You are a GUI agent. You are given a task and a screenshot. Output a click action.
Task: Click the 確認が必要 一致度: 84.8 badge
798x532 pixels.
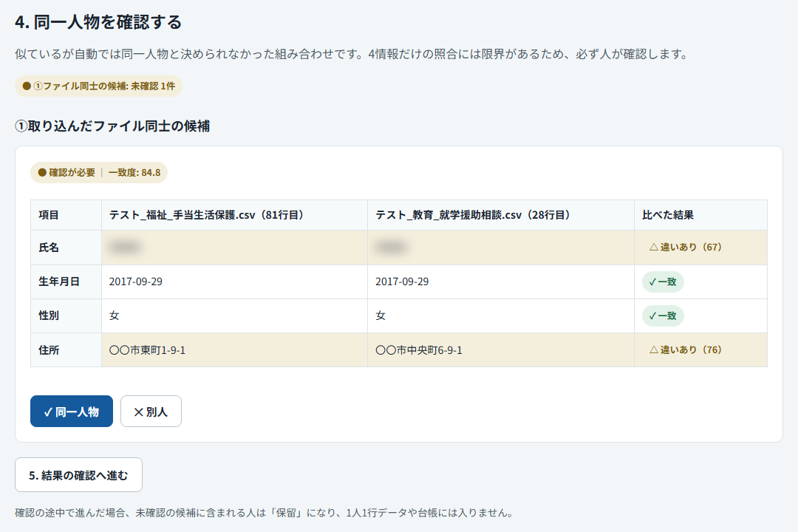tap(99, 173)
